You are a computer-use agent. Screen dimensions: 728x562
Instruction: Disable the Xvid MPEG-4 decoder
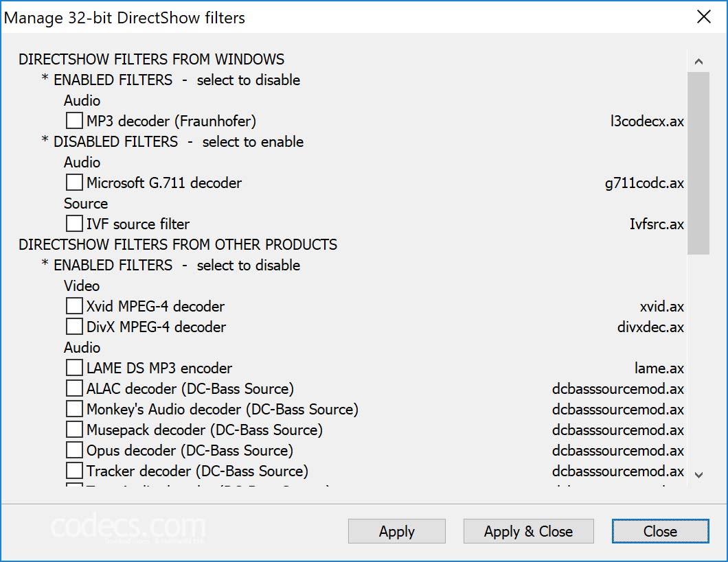point(73,305)
